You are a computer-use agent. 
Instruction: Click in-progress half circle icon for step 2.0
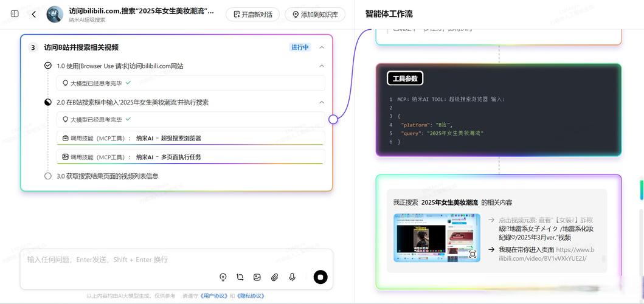click(x=47, y=102)
